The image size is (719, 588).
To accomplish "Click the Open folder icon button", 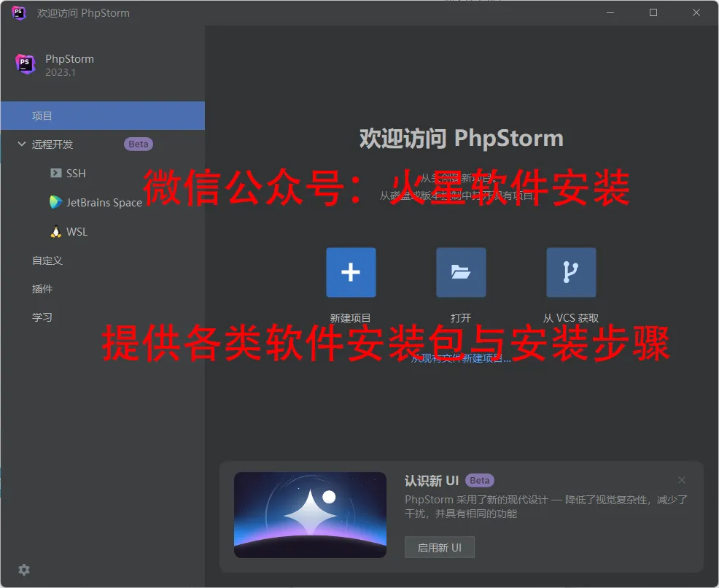I will (461, 272).
